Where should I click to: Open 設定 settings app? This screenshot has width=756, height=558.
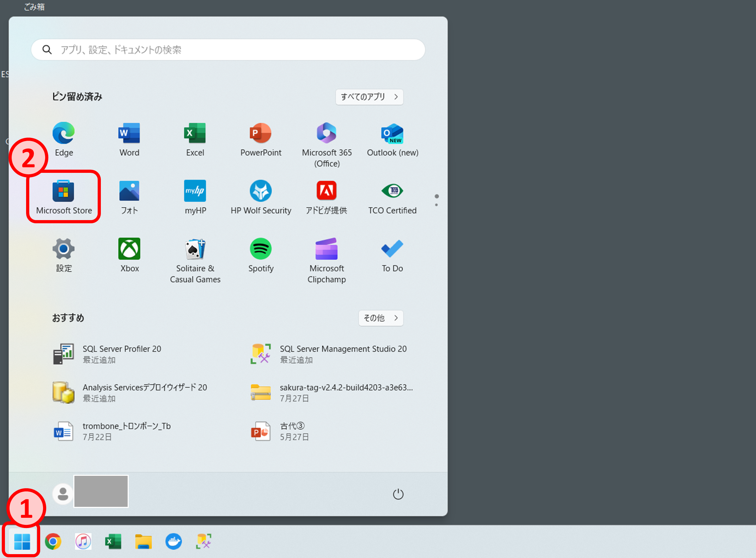64,255
